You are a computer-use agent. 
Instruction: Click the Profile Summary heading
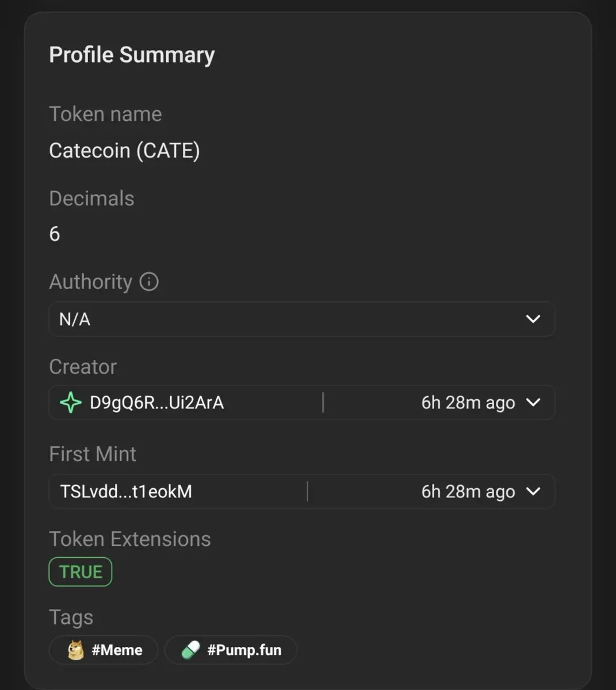point(132,55)
